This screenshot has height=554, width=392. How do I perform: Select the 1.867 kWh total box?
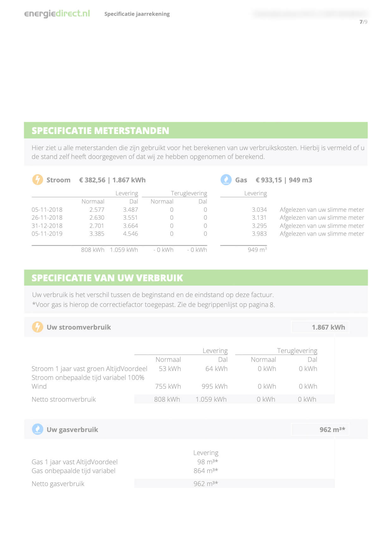pyautogui.click(x=320, y=327)
